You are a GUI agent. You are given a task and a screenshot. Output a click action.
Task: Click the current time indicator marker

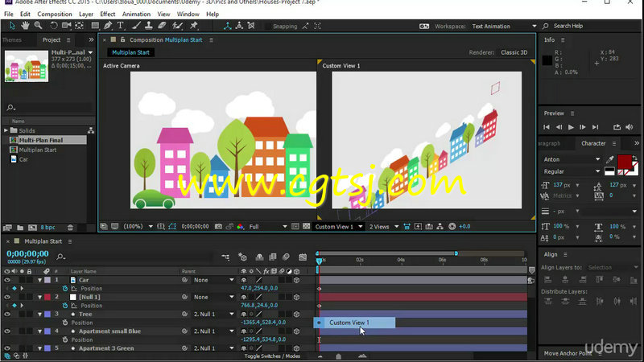pos(319,261)
